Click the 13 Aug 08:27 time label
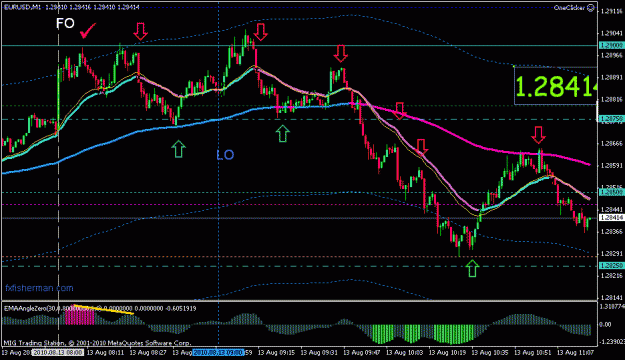This screenshot has height=360, width=625. pos(148,353)
